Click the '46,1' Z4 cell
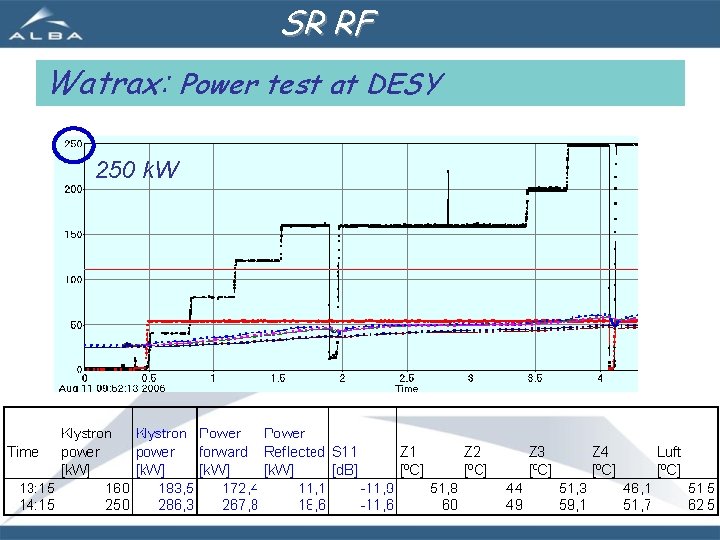Viewport: 720px width, 540px height. click(637, 488)
